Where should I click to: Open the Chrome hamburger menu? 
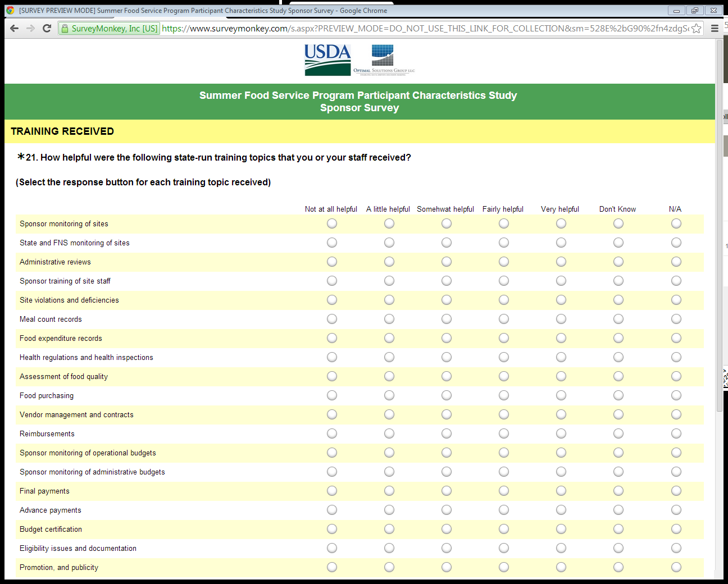pyautogui.click(x=715, y=29)
